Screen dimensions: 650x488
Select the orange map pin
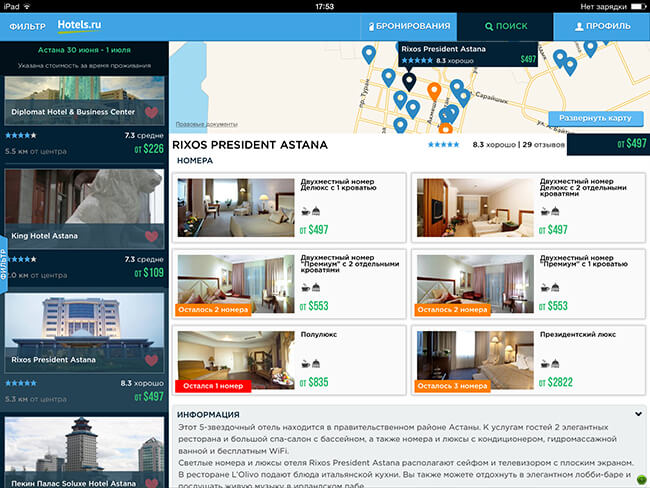tap(434, 91)
